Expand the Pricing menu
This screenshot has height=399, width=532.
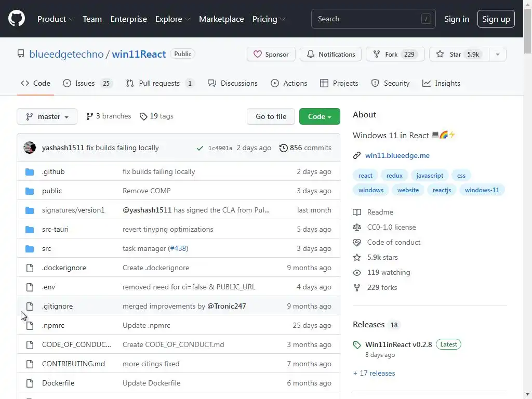269,19
